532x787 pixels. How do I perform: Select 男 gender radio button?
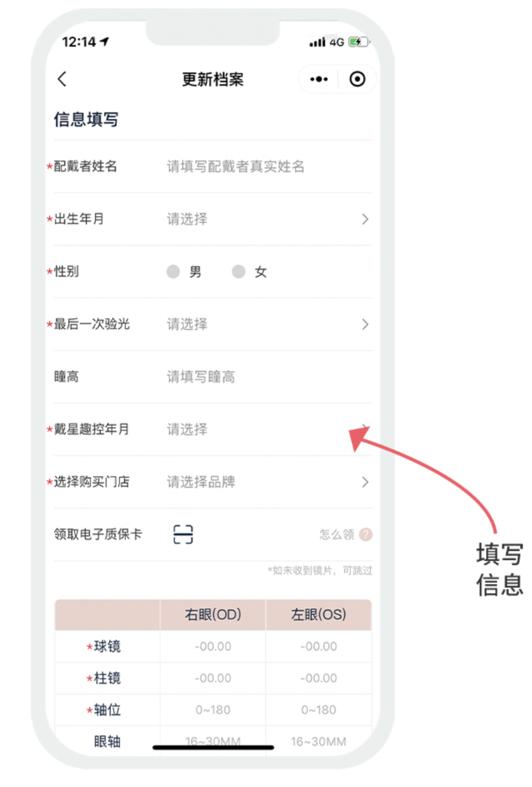[x=173, y=271]
